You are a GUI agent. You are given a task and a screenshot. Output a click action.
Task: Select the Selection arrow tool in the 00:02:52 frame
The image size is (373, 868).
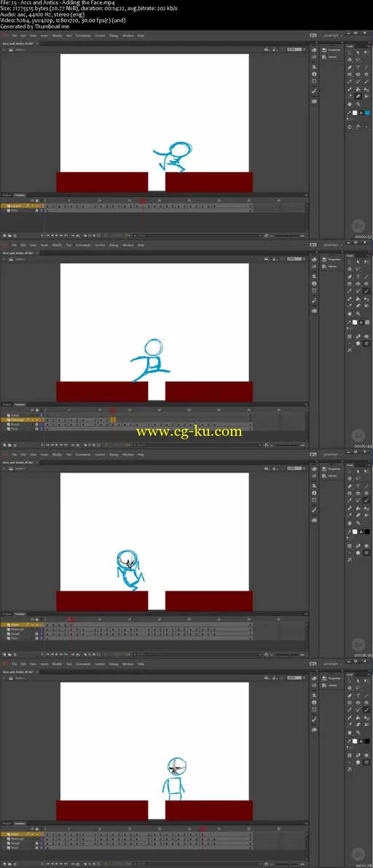pos(349,52)
